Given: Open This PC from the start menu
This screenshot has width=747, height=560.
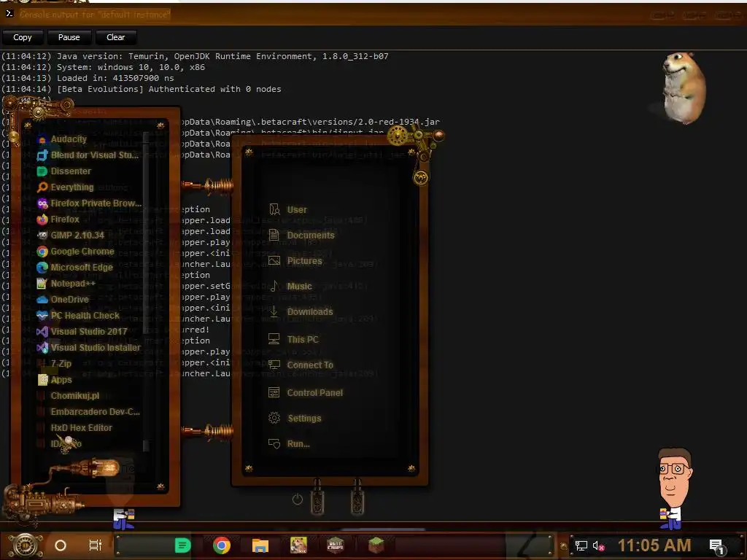Looking at the screenshot, I should click(x=293, y=340).
